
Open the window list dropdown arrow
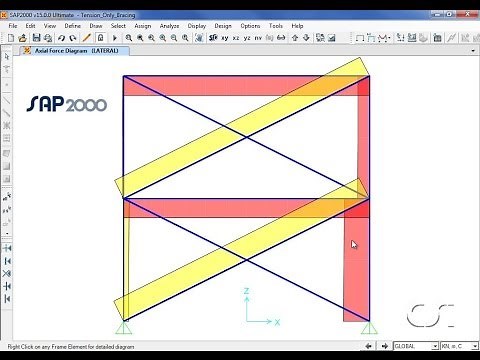473,51
